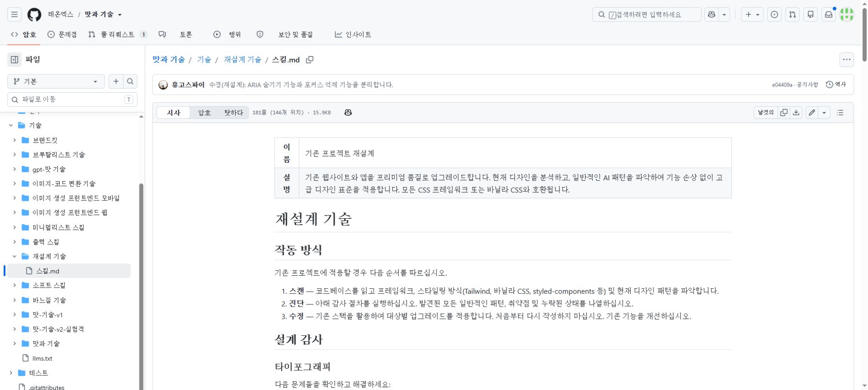Screen dimensions: 868x390
Task: Focus the 파일로 이동 file filter field
Action: point(72,99)
